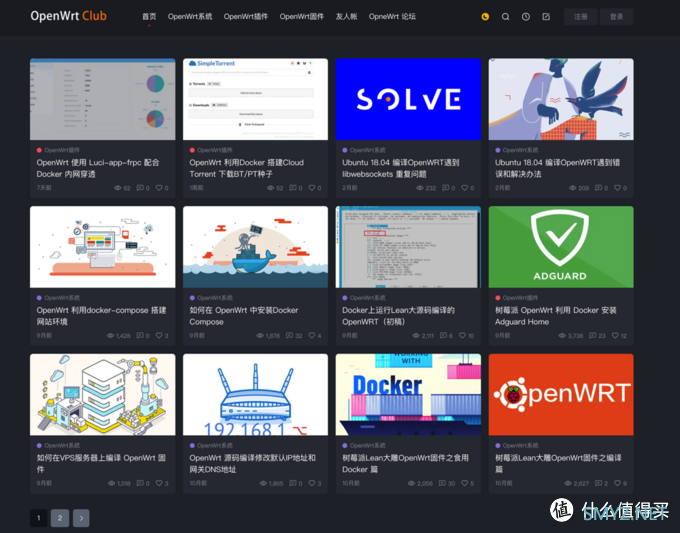Open the Docker whale octopus thumbnail
This screenshot has height=533, width=680.
[255, 247]
